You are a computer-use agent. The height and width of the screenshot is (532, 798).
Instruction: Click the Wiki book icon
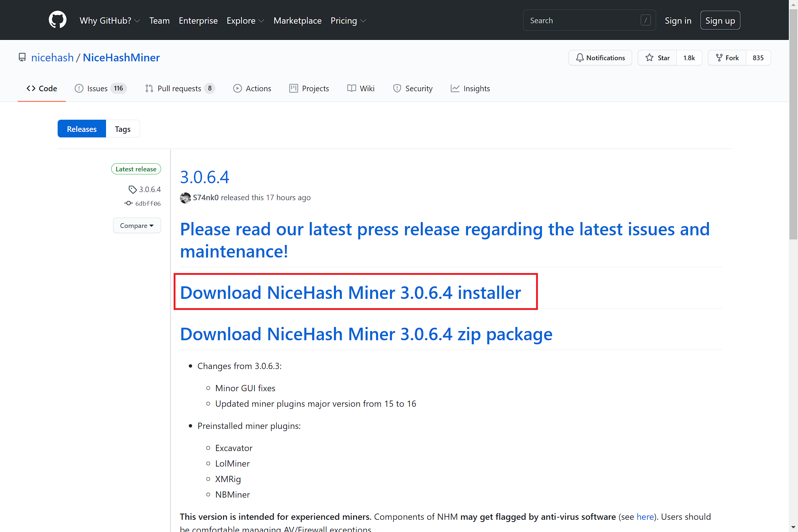pos(352,88)
